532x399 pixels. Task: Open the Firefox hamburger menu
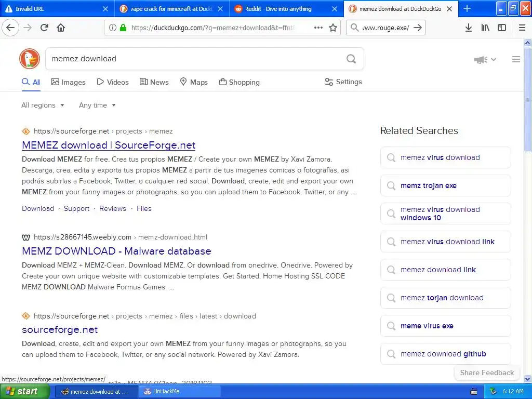point(522,28)
